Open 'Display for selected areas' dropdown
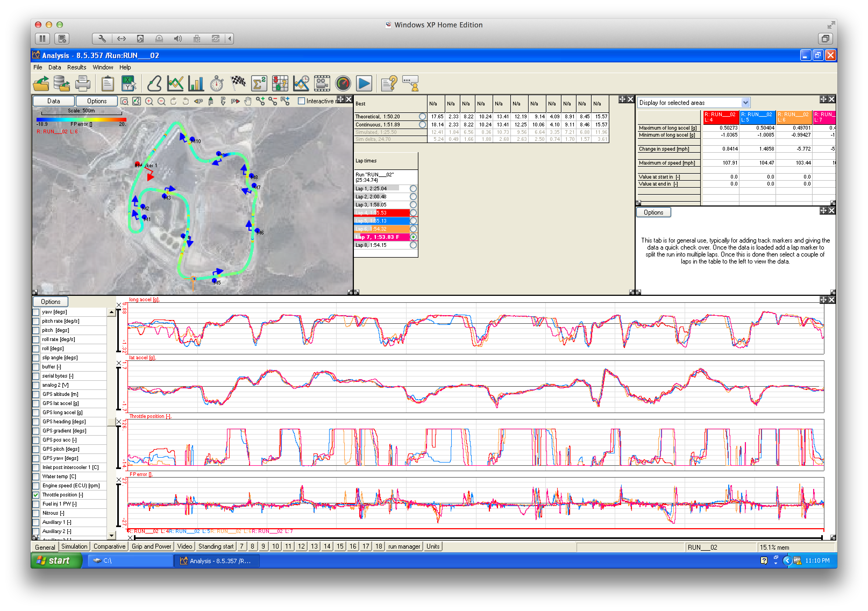868x611 pixels. pyautogui.click(x=745, y=102)
